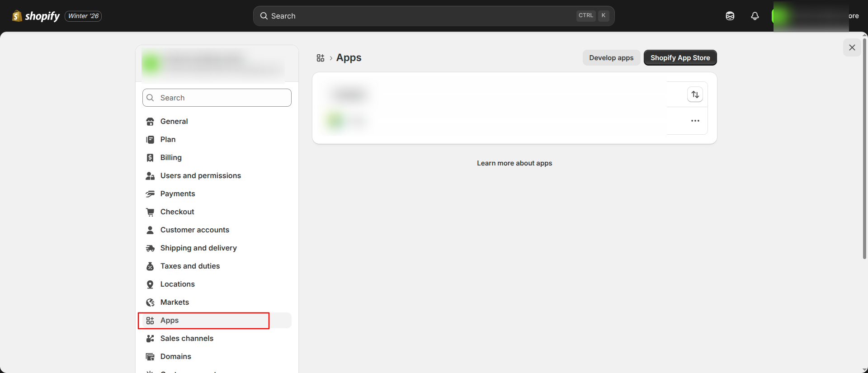Follow the Learn more about apps link
The height and width of the screenshot is (373, 868).
pyautogui.click(x=514, y=163)
